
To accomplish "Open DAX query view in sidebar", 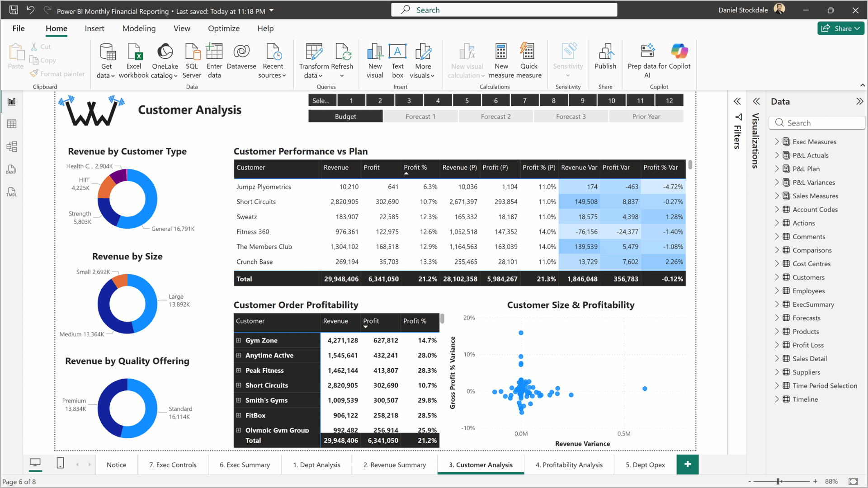I will click(x=12, y=169).
